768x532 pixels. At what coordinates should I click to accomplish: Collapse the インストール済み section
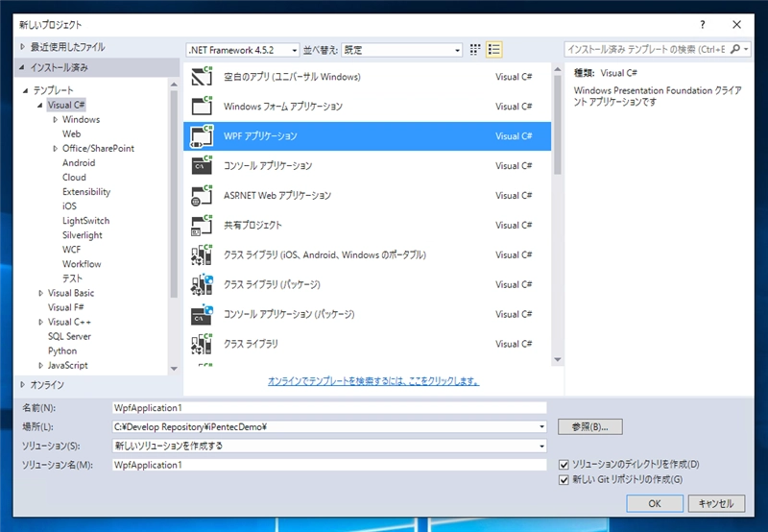(x=22, y=67)
